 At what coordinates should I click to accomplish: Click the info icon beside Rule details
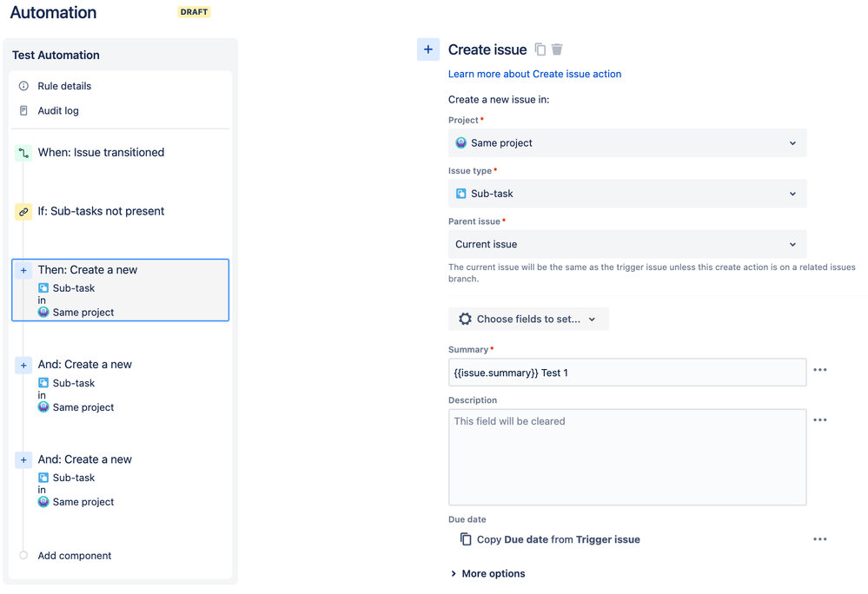(x=23, y=86)
